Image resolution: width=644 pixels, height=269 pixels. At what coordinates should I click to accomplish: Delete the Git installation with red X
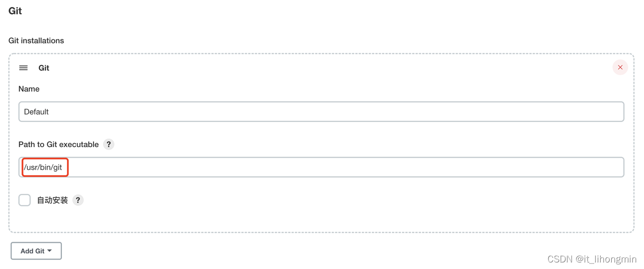(x=620, y=68)
